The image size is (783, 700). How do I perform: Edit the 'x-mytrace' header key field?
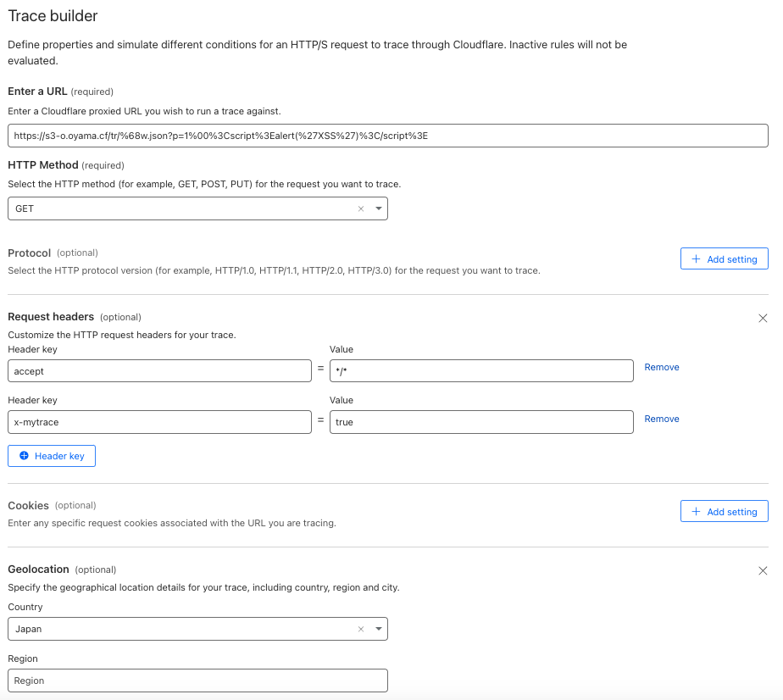pos(160,422)
